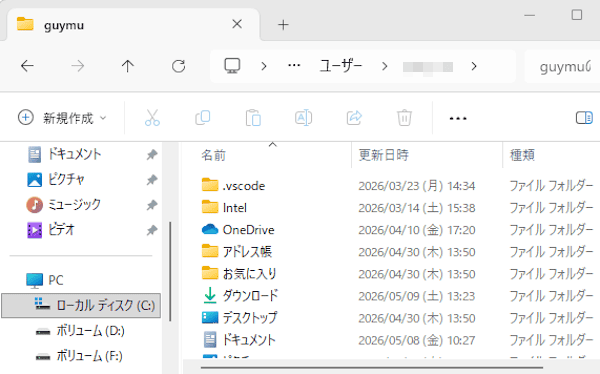Screen dimensions: 600x374
Task: Click the .vscode folder icon
Action: [x=210, y=185]
